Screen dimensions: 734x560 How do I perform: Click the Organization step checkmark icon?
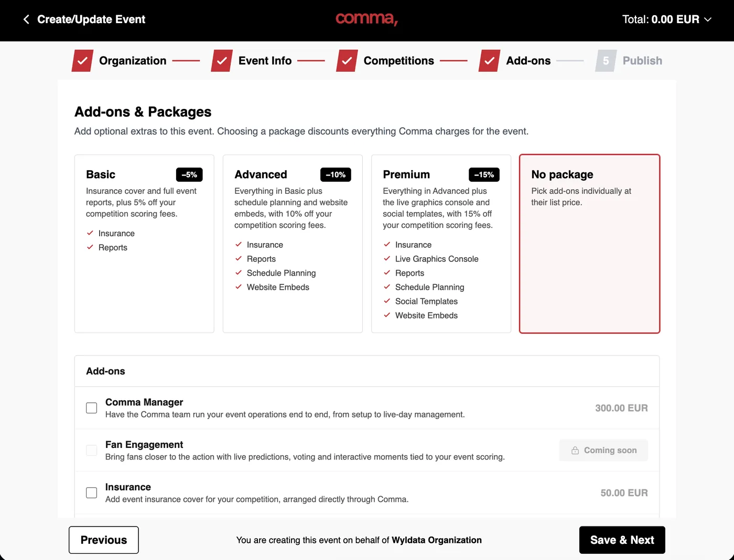82,61
